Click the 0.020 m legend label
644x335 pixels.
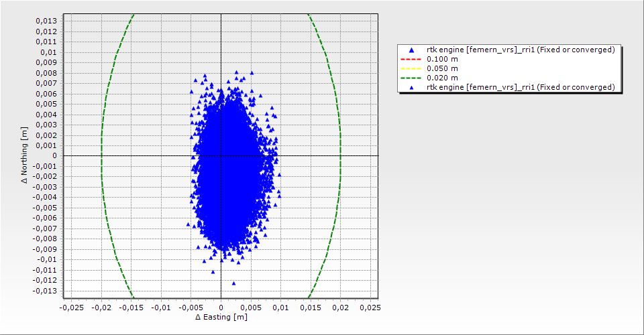coord(443,78)
